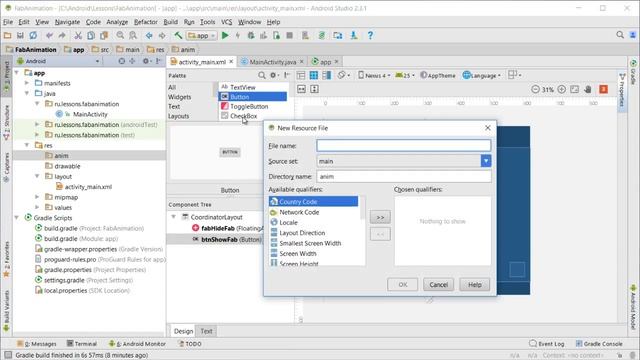Image resolution: width=640 pixels, height=360 pixels.
Task: Click the Directory name input field
Action: point(404,177)
